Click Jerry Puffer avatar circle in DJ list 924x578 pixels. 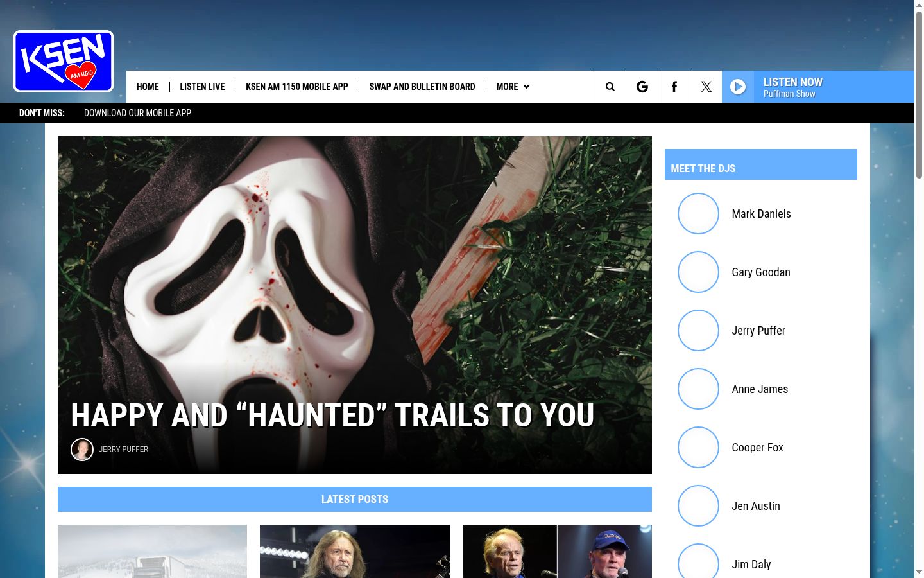coord(698,331)
